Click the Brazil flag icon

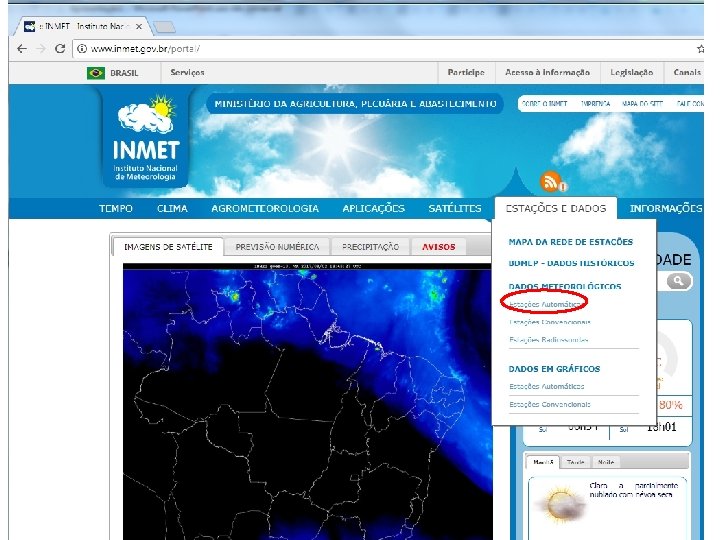[96, 73]
